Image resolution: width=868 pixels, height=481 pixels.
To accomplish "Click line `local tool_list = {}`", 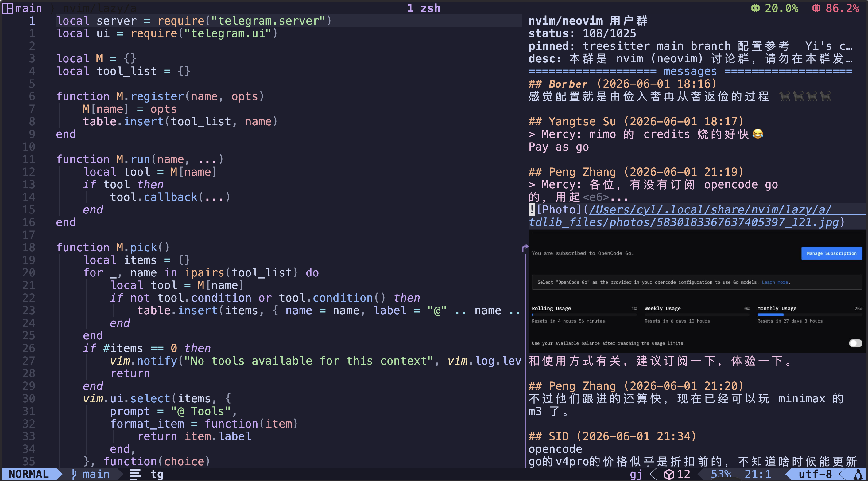I will 123,71.
